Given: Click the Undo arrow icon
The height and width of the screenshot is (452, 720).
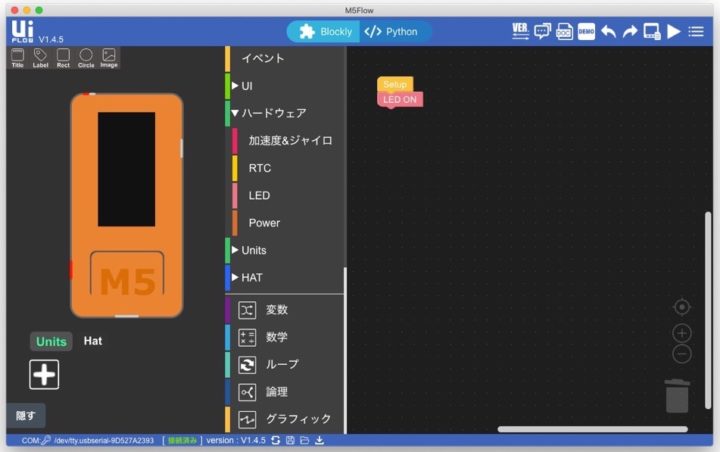Looking at the screenshot, I should [x=608, y=31].
